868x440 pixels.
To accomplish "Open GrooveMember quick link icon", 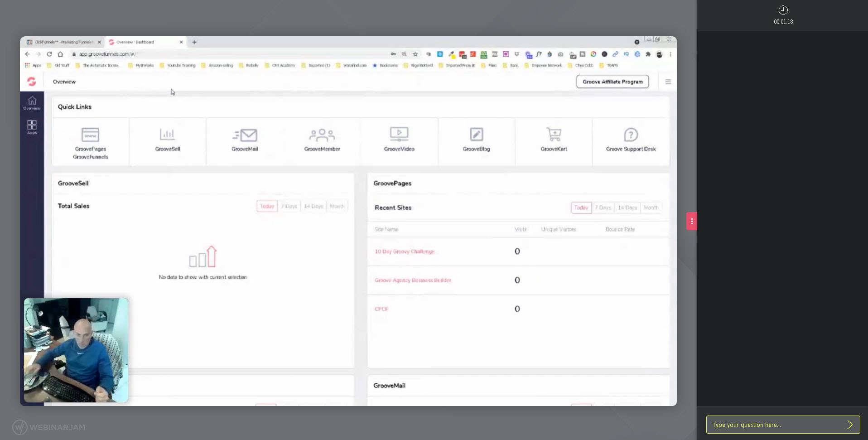I will pos(322,135).
